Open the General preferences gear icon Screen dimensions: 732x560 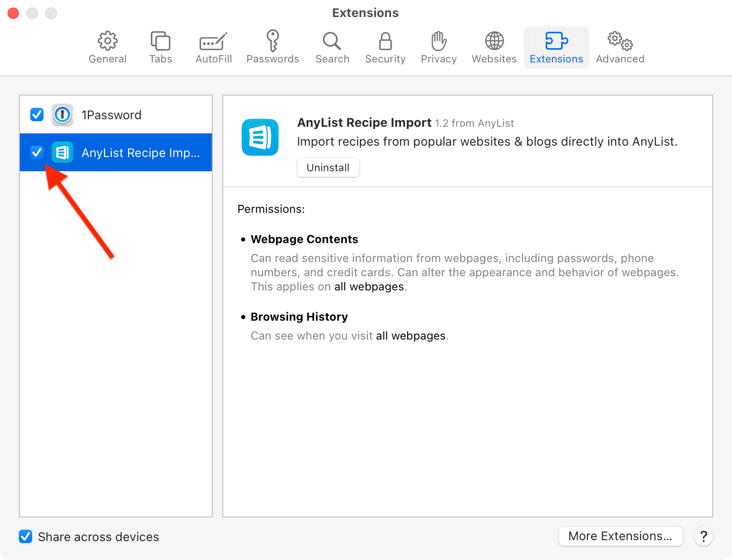[x=107, y=42]
